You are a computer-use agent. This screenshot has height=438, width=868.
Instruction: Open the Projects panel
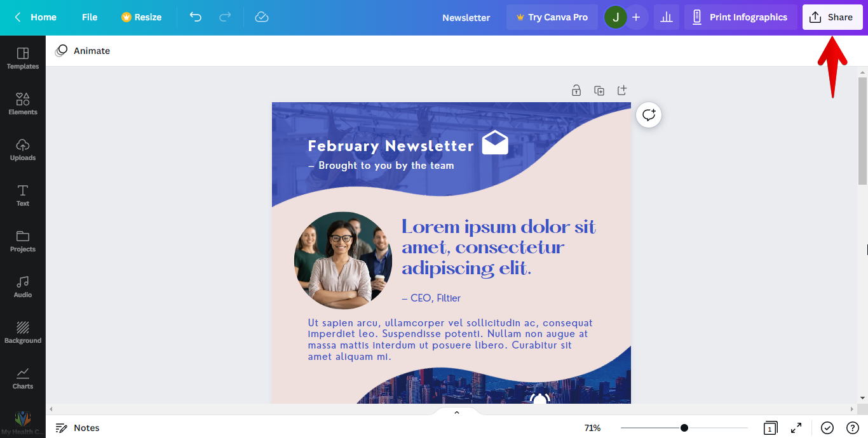tap(23, 241)
